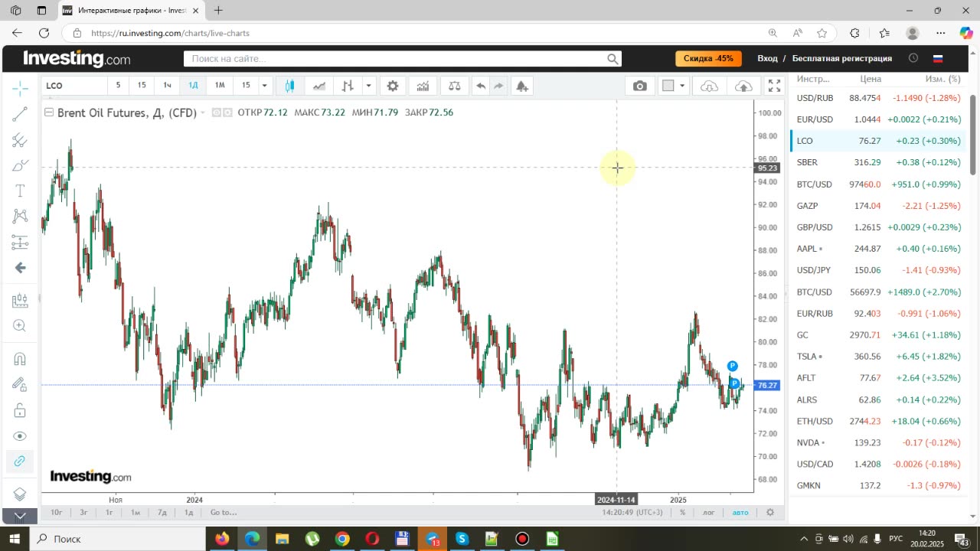Select GAZP row in watchlist

[x=877, y=206]
